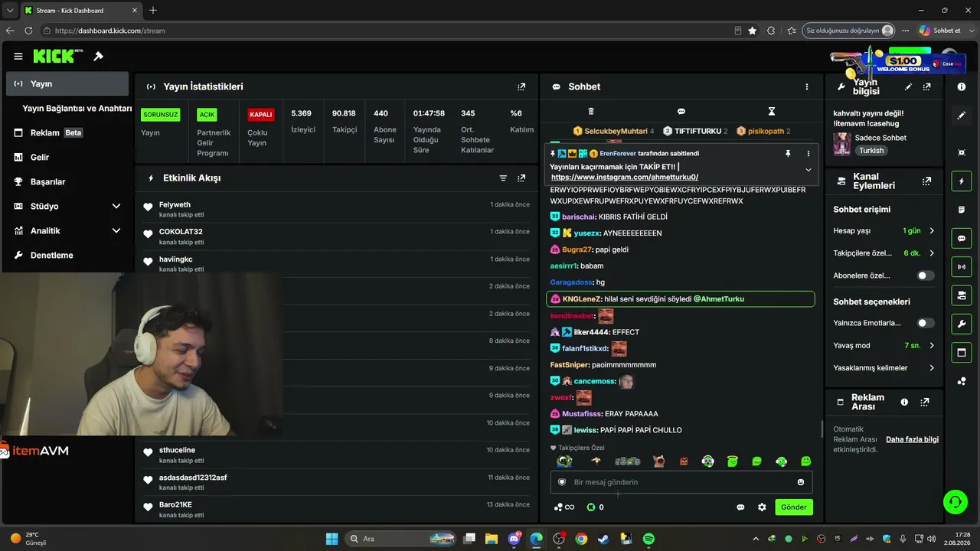Image resolution: width=980 pixels, height=551 pixels.
Task: Pop out the Kanal Eylemleri panel
Action: point(926,181)
